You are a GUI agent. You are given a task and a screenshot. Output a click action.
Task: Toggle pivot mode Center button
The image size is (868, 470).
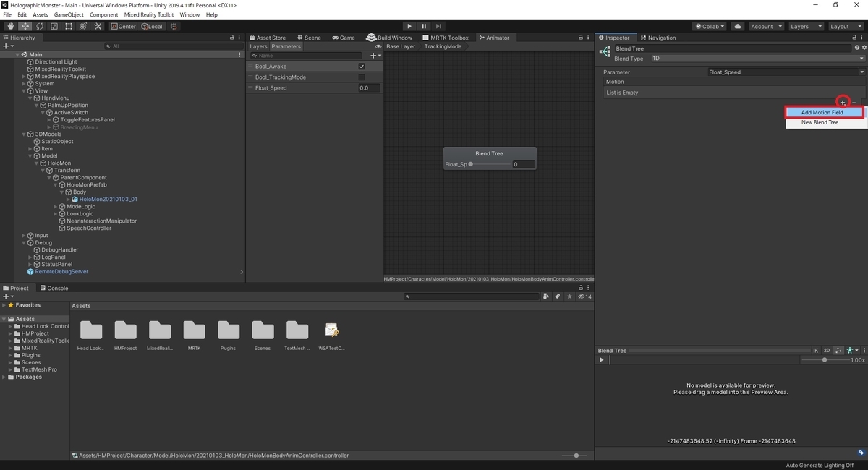[124, 27]
